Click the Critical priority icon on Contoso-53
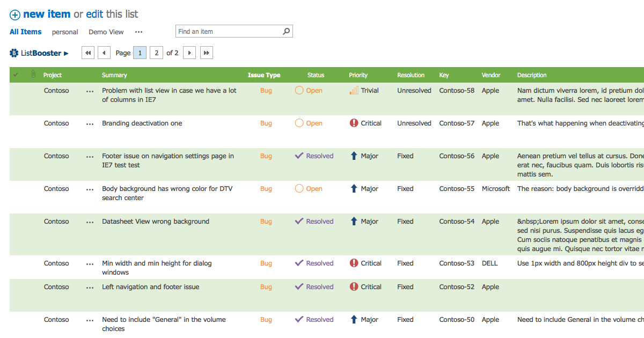 [x=353, y=263]
